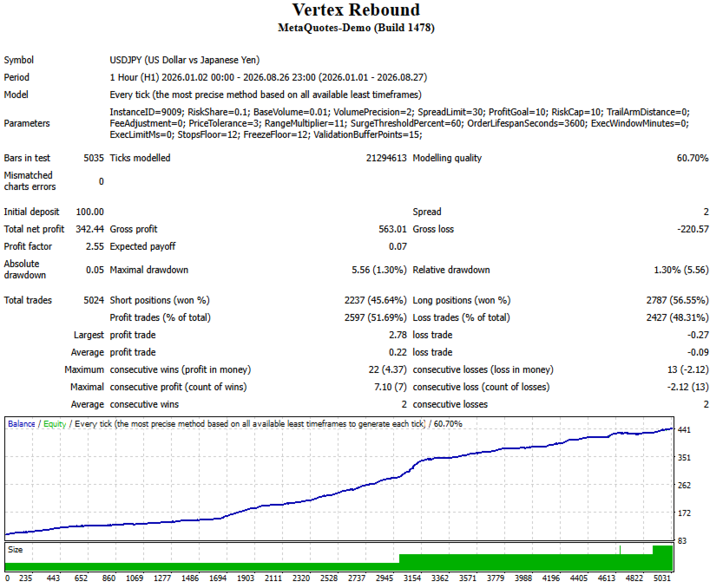Click the Mismatched charts errors label

tap(30, 181)
